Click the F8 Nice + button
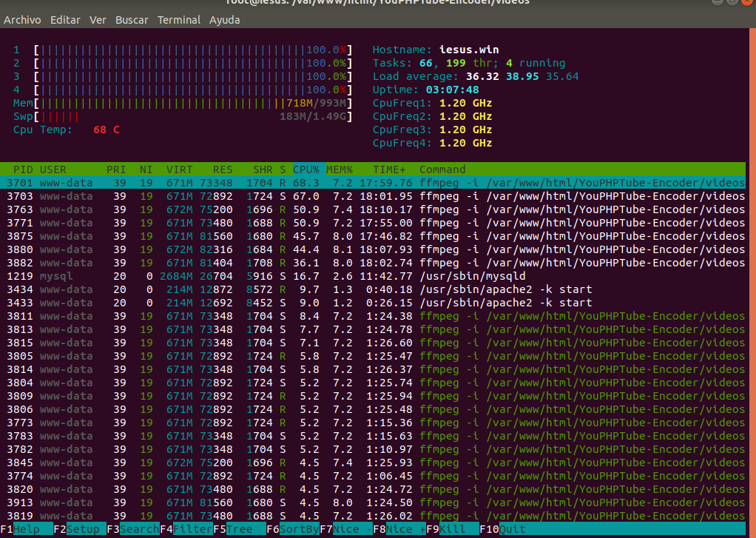This screenshot has height=538, width=756. coord(399,529)
